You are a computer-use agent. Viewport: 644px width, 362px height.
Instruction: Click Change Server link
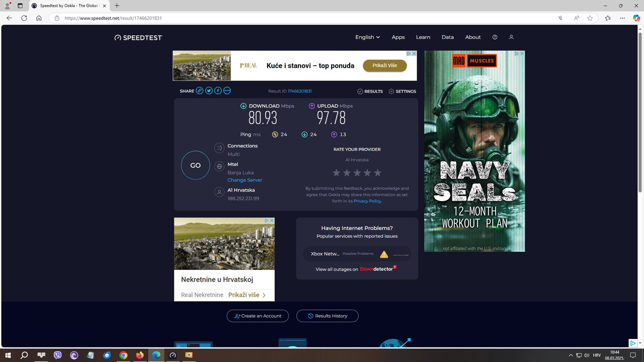coord(245,180)
